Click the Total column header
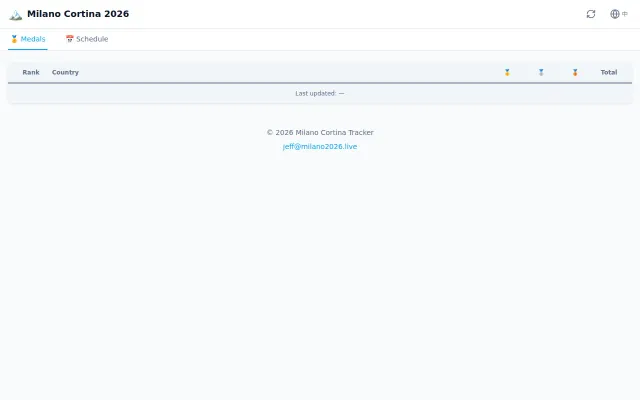Viewport: 640px width, 400px height. point(609,72)
